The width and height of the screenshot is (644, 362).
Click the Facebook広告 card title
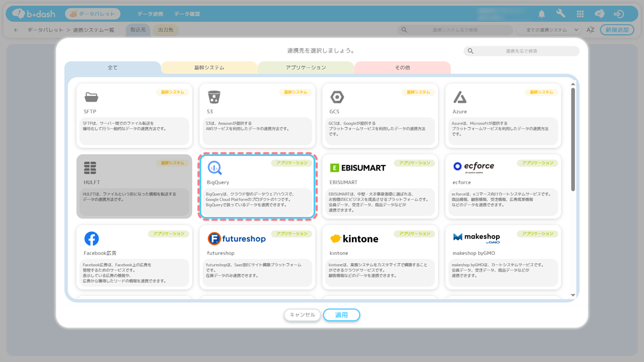point(100,253)
